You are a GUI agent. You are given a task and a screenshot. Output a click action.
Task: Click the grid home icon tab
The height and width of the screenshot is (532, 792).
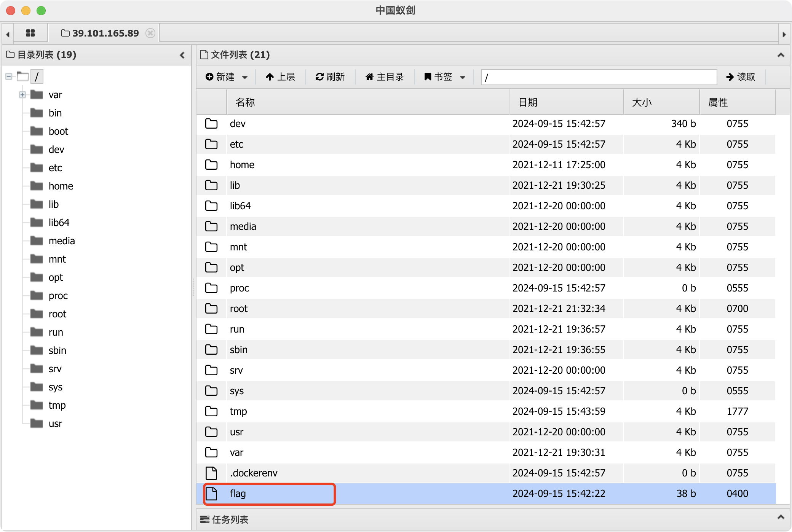tap(30, 33)
